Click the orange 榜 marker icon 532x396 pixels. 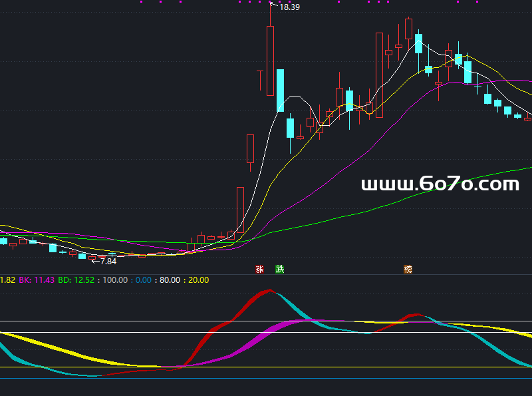[408, 270]
